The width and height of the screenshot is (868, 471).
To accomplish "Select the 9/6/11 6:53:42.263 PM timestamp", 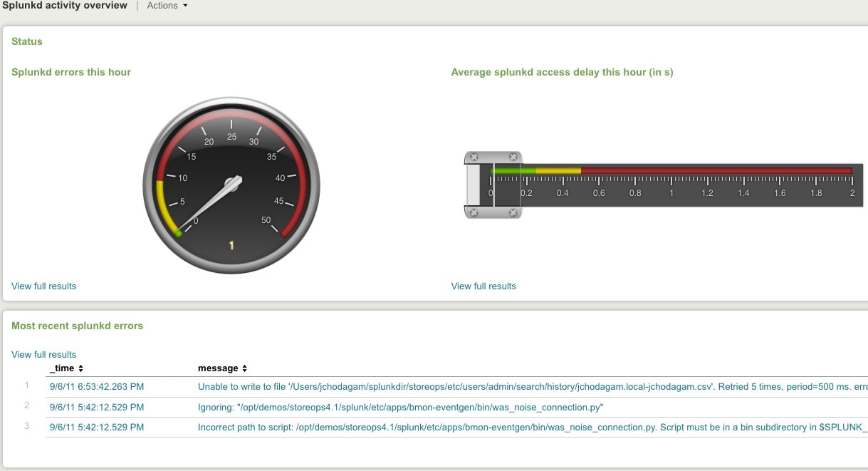I will point(97,387).
